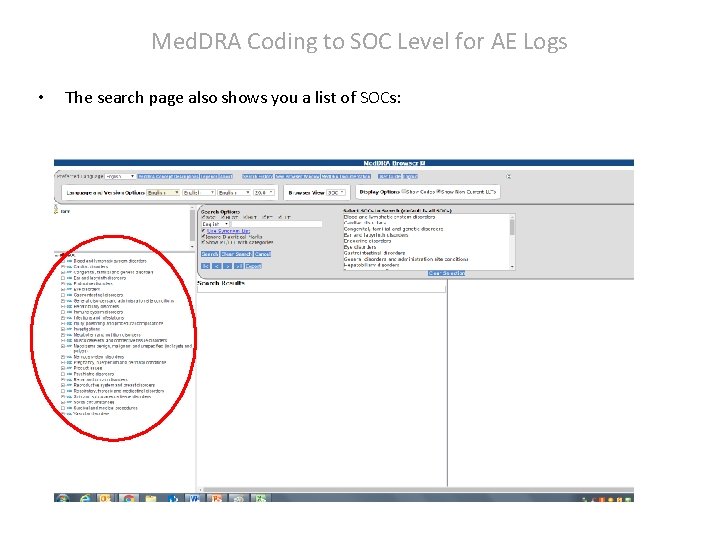Go to the first results page button
The image size is (720, 540).
(x=205, y=266)
